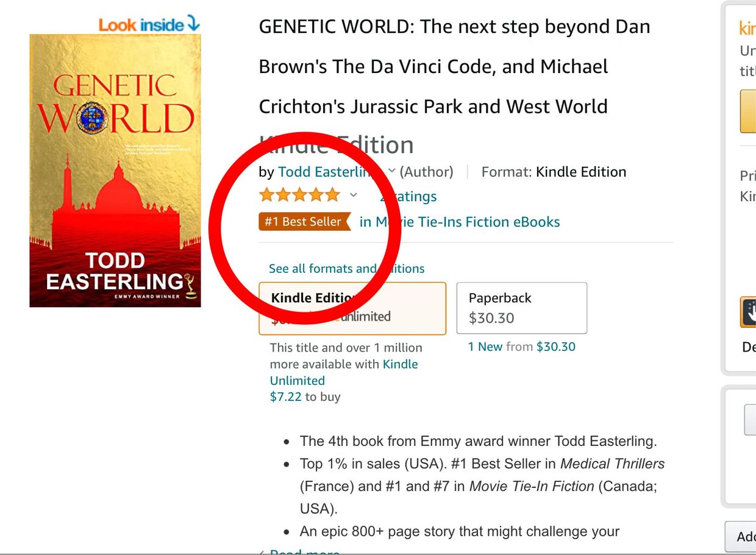756x555 pixels.
Task: Click the five-star rating icons
Action: 299,196
